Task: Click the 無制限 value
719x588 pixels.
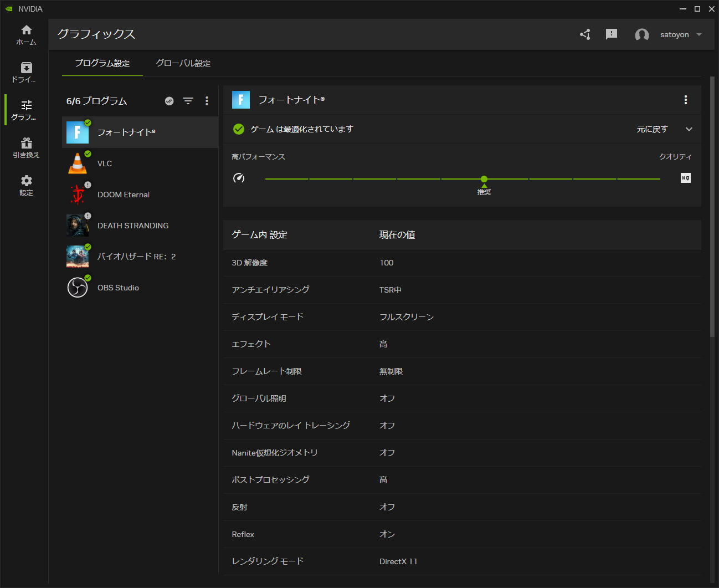Action: tap(391, 371)
